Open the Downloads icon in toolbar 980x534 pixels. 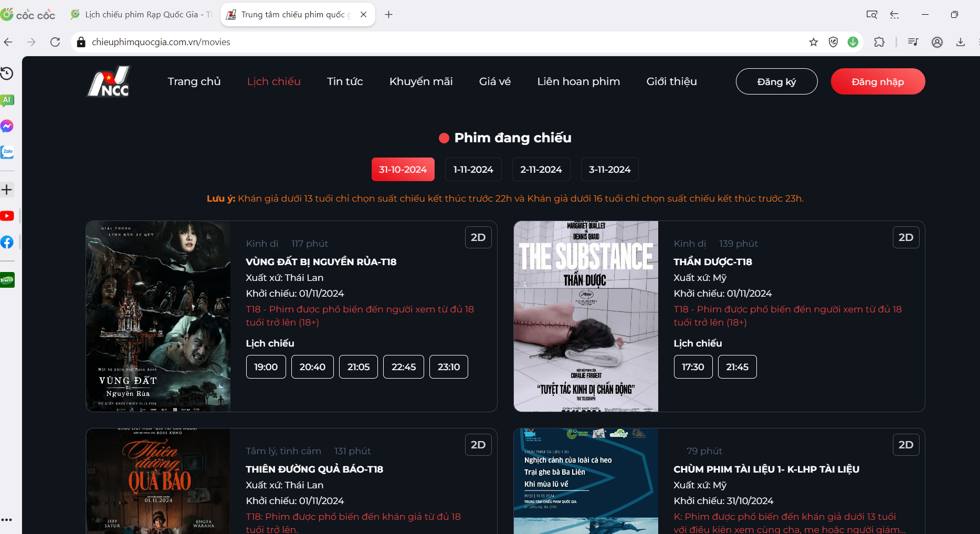click(x=960, y=42)
